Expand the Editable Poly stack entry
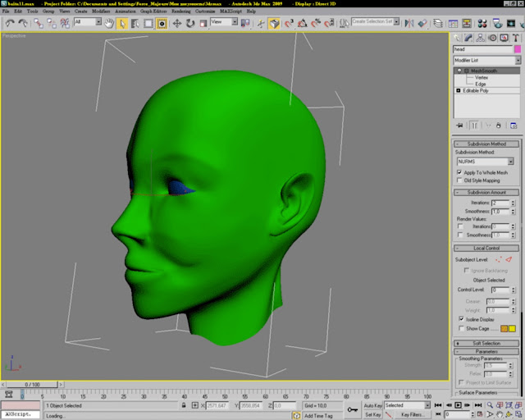This screenshot has height=420, width=525. 459,90
